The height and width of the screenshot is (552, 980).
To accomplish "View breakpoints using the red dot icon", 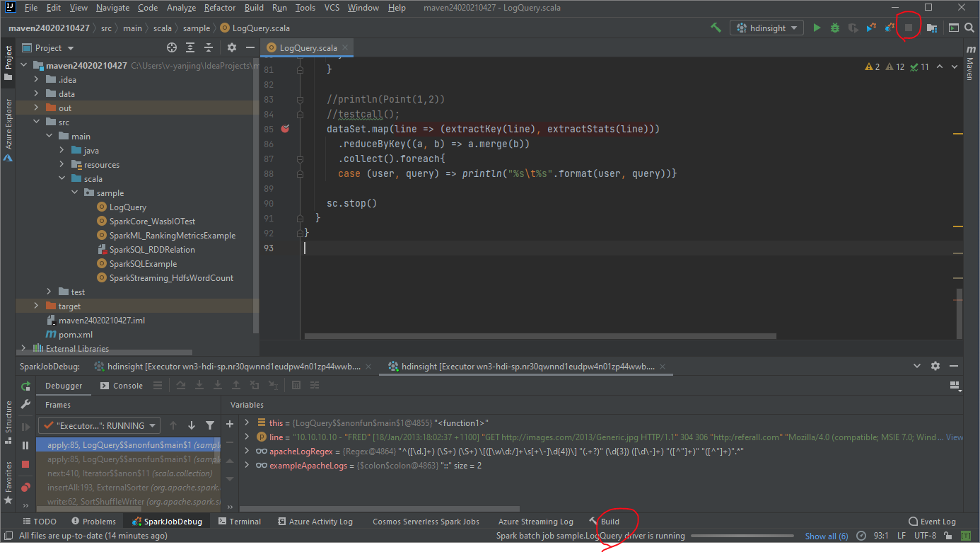I will [x=25, y=487].
